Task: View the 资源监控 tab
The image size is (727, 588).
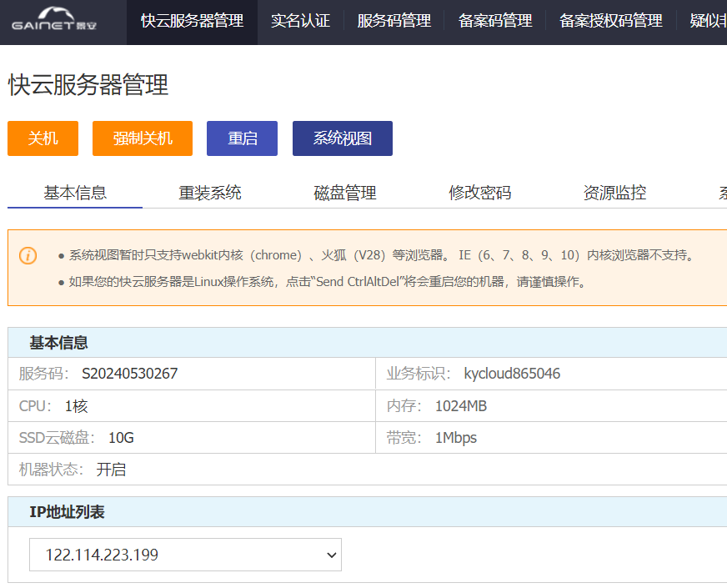Action: point(614,193)
